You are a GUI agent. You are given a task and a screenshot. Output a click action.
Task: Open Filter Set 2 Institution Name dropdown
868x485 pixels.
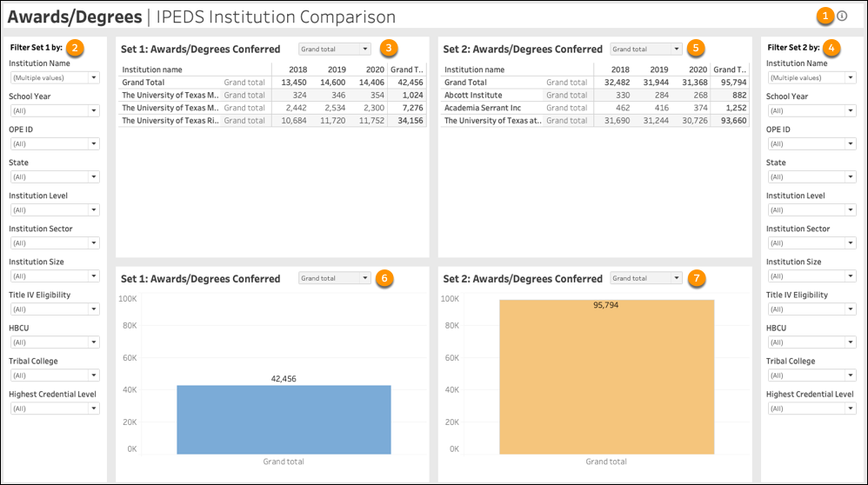pos(812,77)
